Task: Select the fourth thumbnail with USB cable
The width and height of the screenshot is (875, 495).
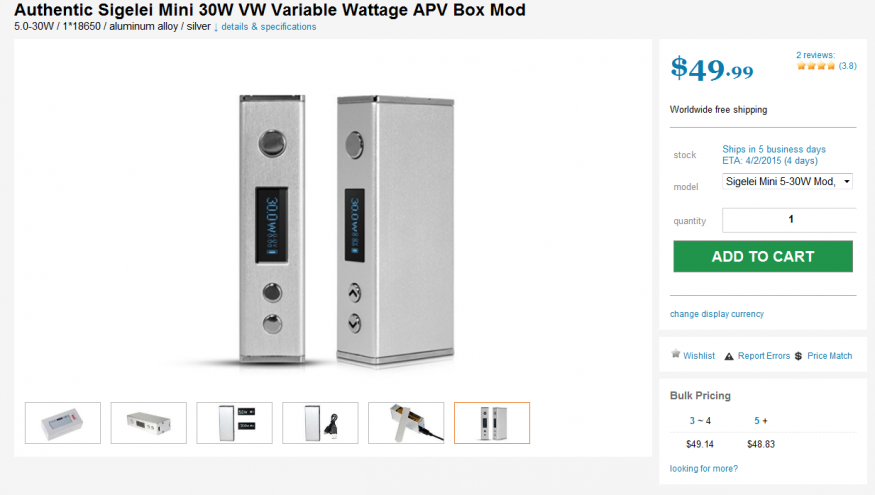Action: pos(320,423)
